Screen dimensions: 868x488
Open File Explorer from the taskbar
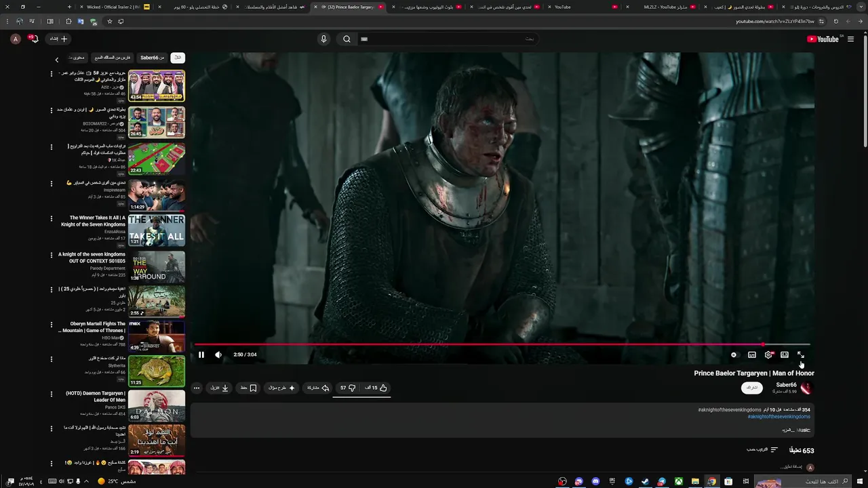click(x=695, y=481)
